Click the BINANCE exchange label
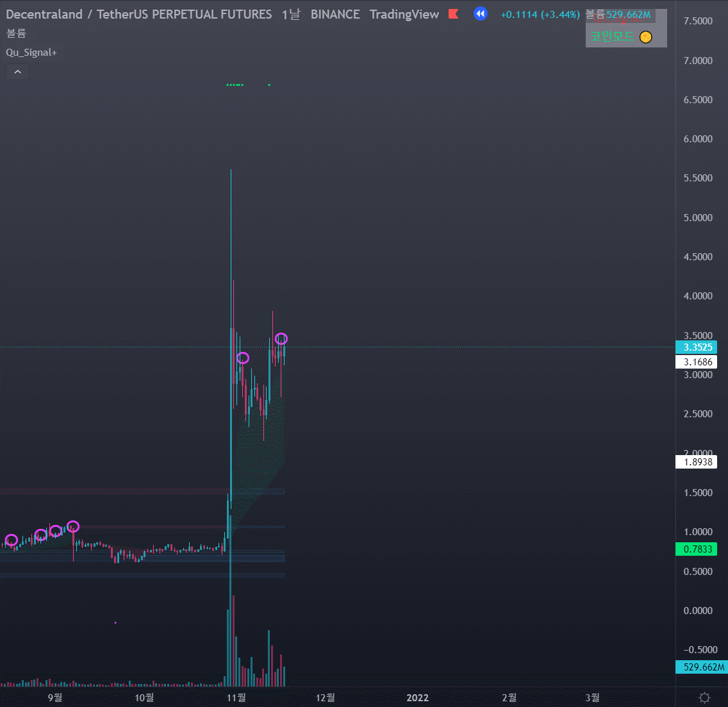The width and height of the screenshot is (728, 707). pos(335,14)
